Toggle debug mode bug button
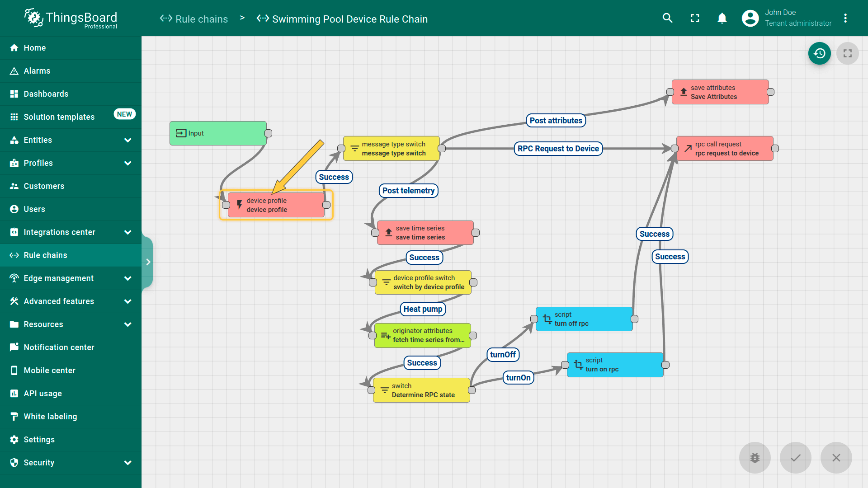 click(755, 458)
